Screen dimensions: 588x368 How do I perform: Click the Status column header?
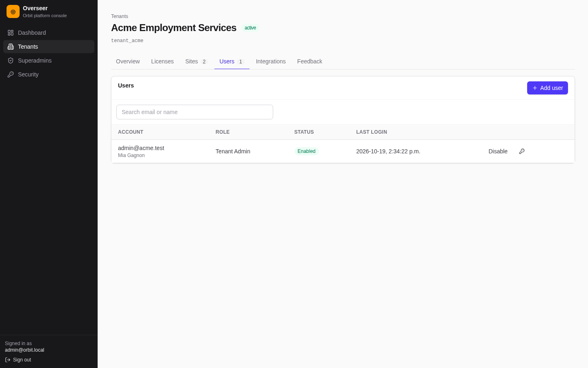304,132
